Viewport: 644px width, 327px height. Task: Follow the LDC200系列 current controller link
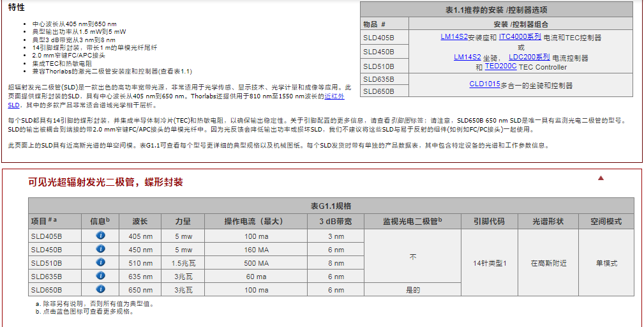pyautogui.click(x=529, y=57)
